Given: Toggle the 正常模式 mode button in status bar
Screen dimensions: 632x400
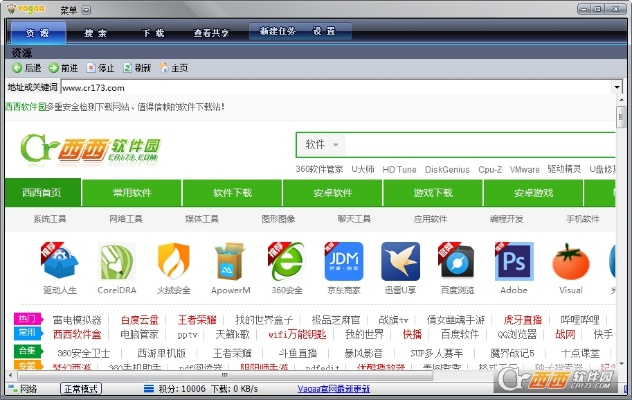Looking at the screenshot, I should click(x=82, y=389).
